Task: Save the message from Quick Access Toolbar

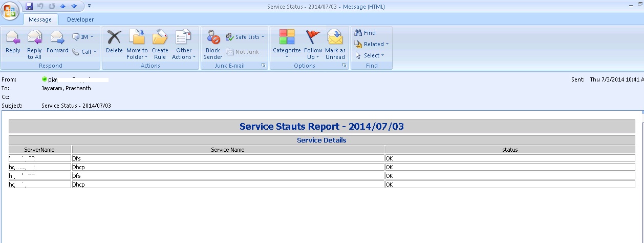Action: click(29, 6)
